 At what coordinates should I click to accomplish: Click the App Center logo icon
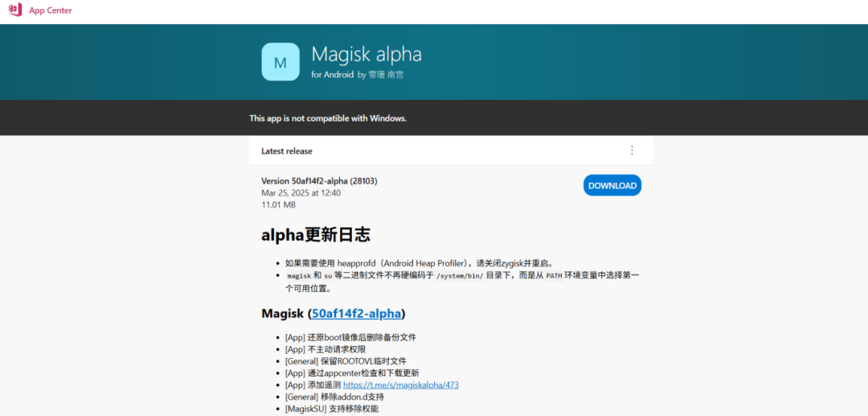coord(15,10)
